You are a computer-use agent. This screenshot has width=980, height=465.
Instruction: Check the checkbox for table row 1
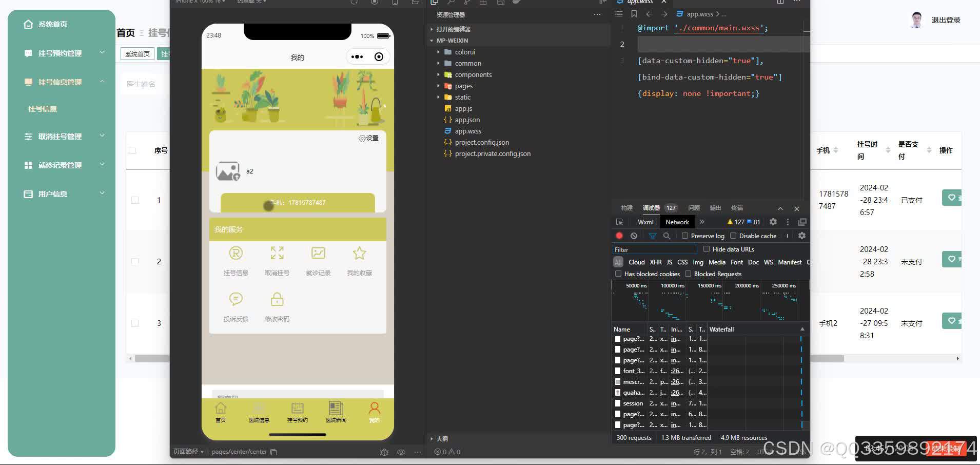point(135,200)
